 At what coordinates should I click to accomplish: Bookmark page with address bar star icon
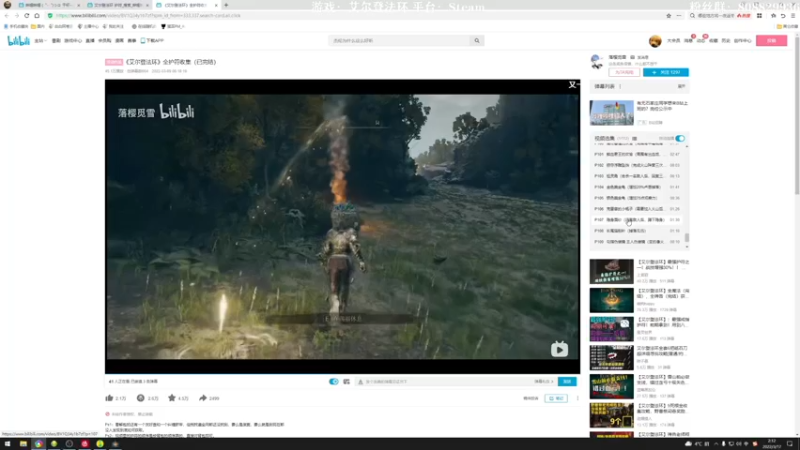pos(668,16)
